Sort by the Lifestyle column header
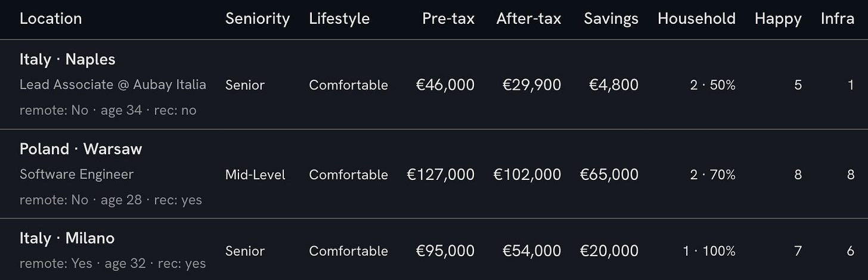This screenshot has height=280, width=868. tap(339, 18)
